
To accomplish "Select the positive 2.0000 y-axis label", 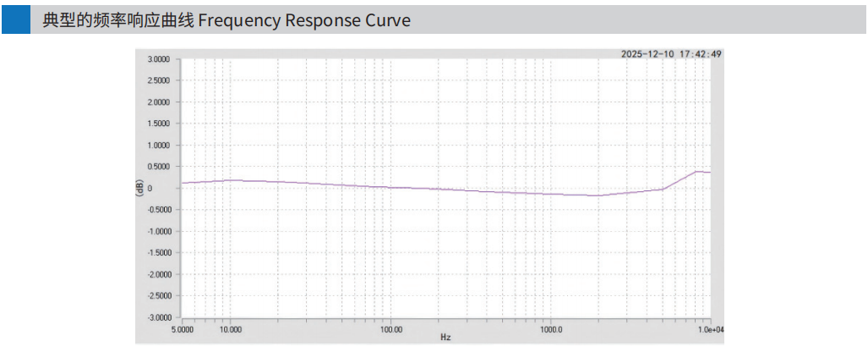I will point(159,102).
